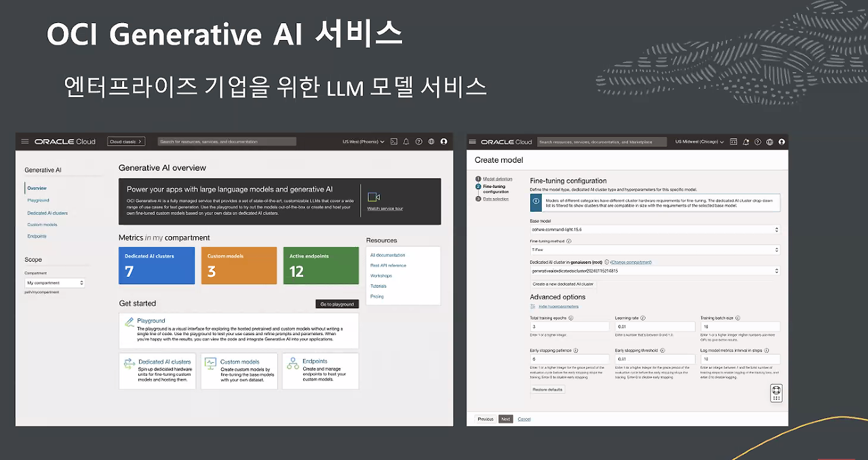The image size is (868, 460).
Task: Select Playground in Generative AI sidebar
Action: tap(38, 200)
